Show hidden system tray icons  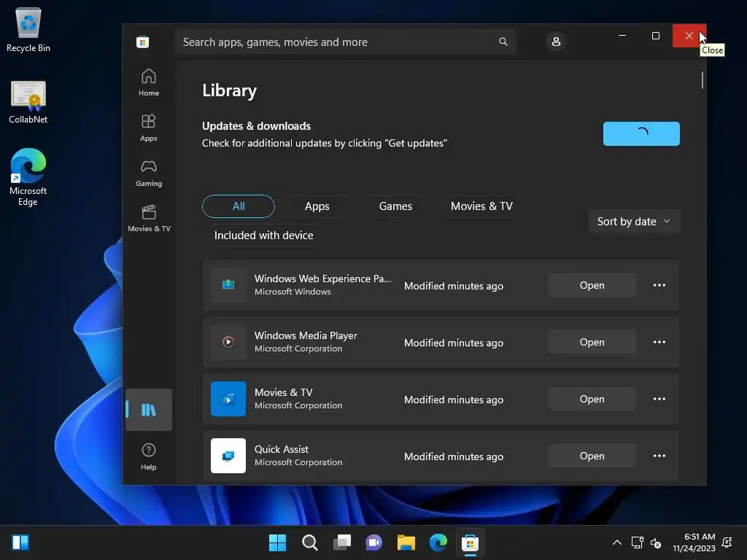(x=617, y=542)
